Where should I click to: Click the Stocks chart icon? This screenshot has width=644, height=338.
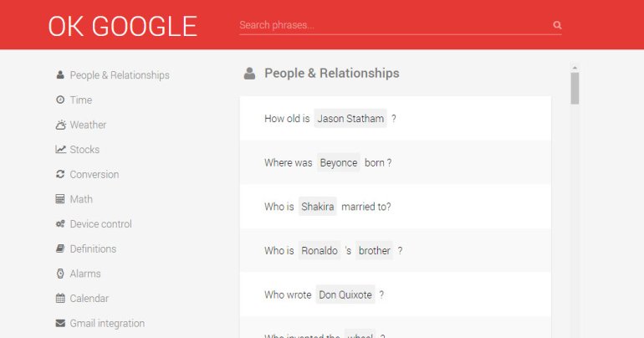click(60, 150)
